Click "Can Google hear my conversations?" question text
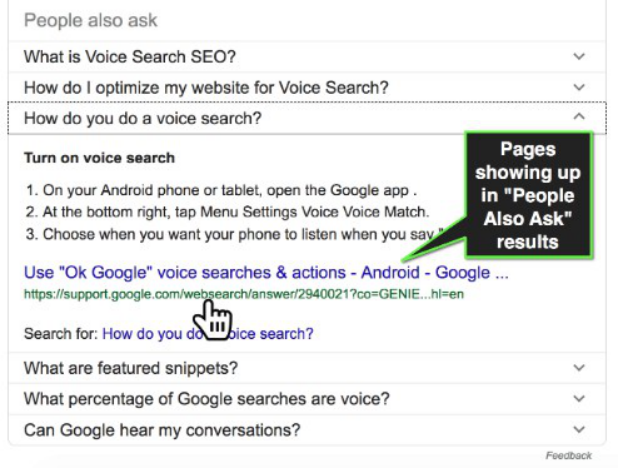 click(160, 430)
